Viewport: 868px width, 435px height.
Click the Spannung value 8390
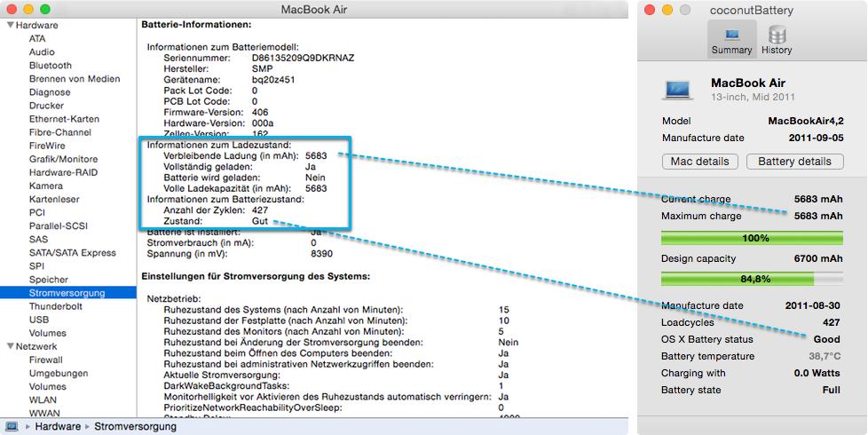pyautogui.click(x=321, y=254)
